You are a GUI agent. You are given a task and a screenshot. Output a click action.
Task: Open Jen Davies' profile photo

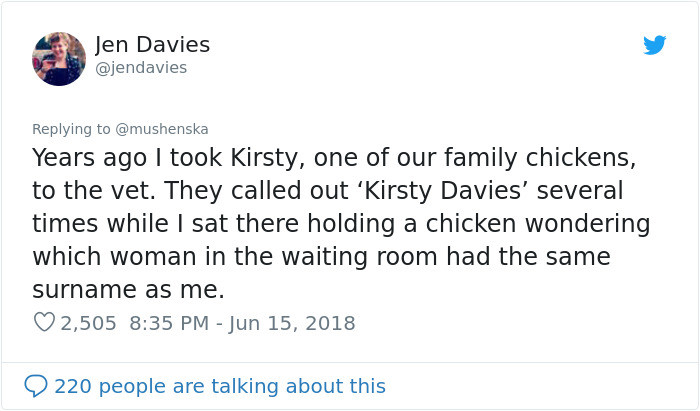pos(59,58)
